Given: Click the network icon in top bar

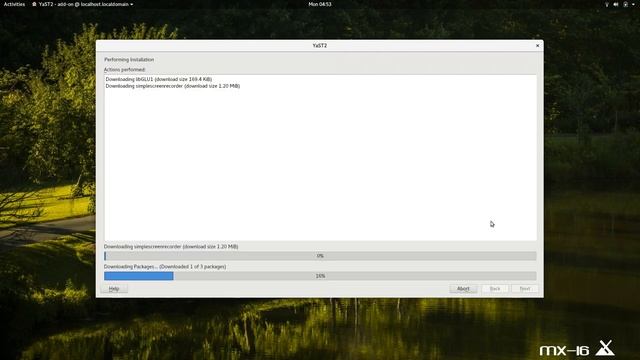Looking at the screenshot, I should click(607, 4).
